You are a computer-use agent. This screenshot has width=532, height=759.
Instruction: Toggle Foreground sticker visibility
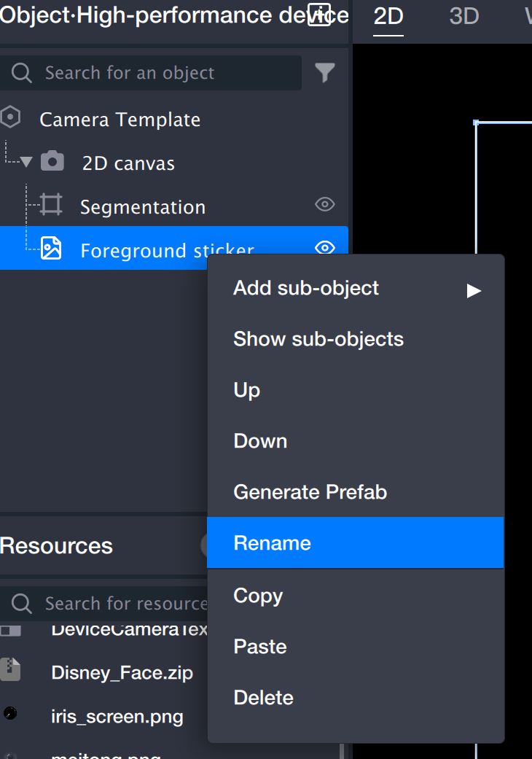coord(324,248)
